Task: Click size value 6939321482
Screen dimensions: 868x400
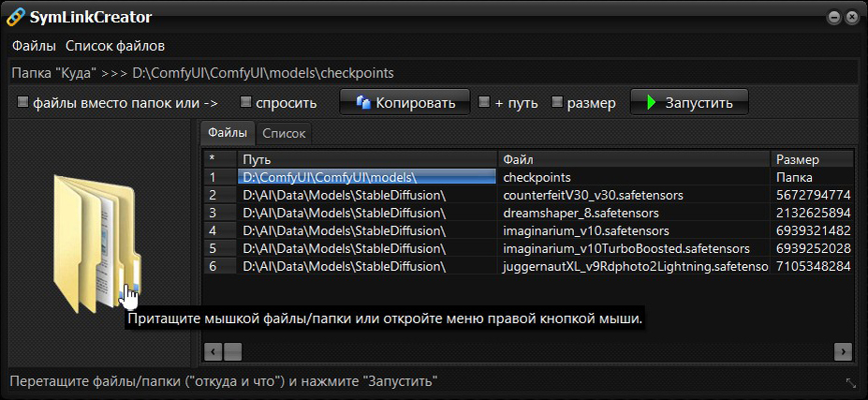Action: click(x=812, y=230)
